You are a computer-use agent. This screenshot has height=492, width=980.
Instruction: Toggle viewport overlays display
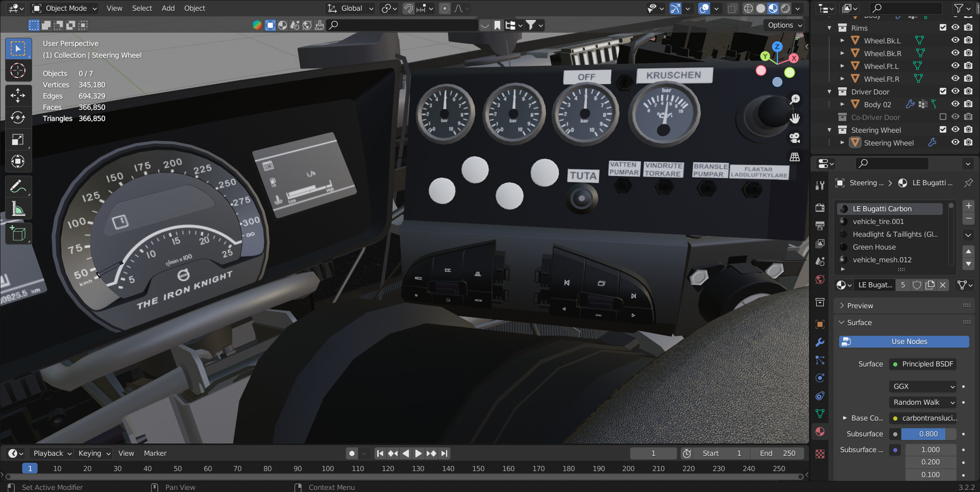704,8
